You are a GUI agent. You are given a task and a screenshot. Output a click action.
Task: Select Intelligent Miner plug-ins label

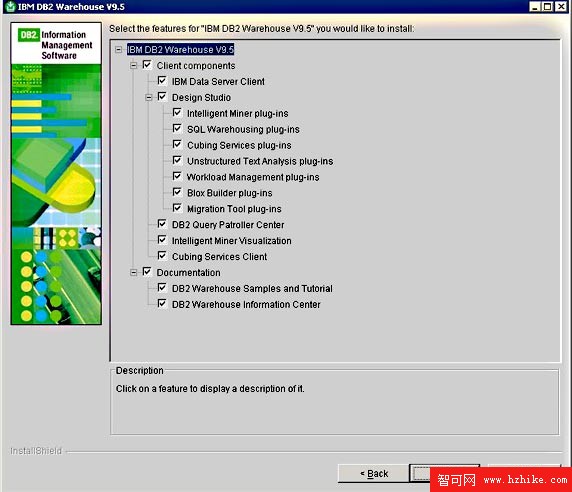coord(237,114)
